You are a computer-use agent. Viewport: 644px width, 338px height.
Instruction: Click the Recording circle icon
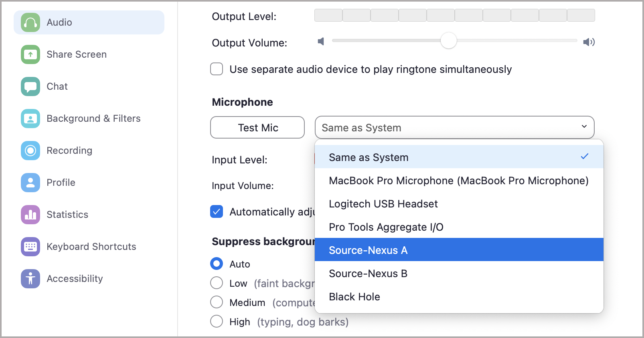click(30, 151)
